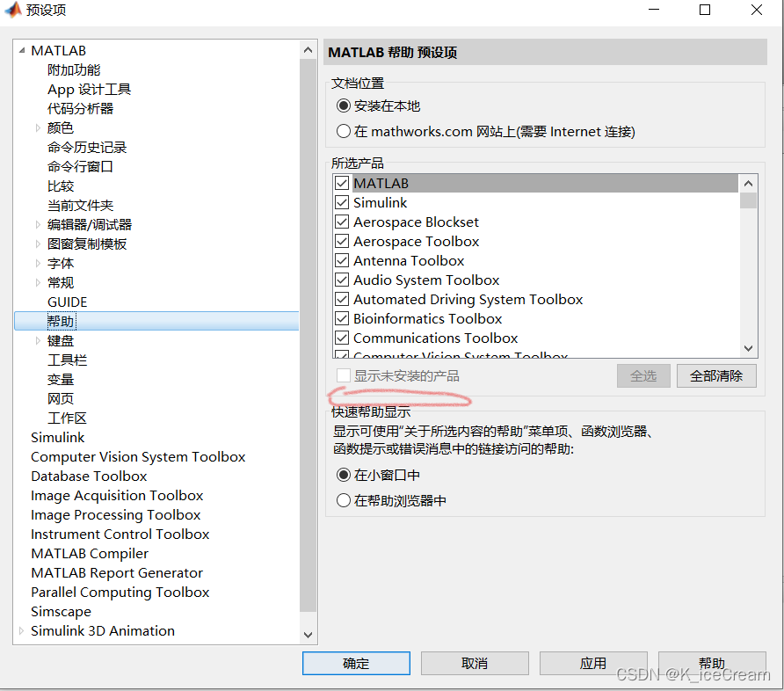Toggle the Bioinformatics Toolbox checkbox
Viewport: 784px width, 691px height.
coord(342,318)
